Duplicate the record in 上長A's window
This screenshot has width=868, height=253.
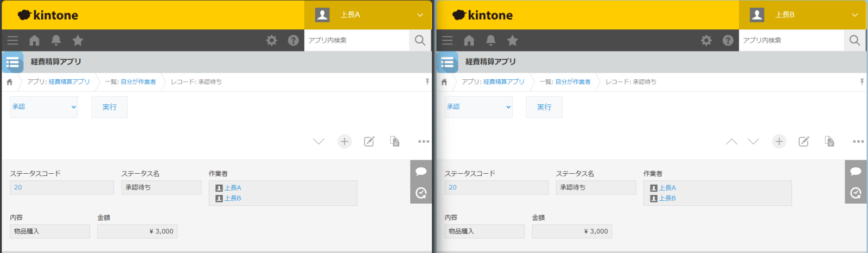pos(394,141)
